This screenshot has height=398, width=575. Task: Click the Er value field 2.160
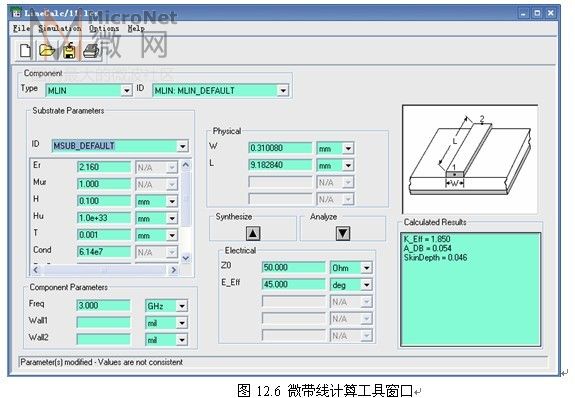click(104, 167)
